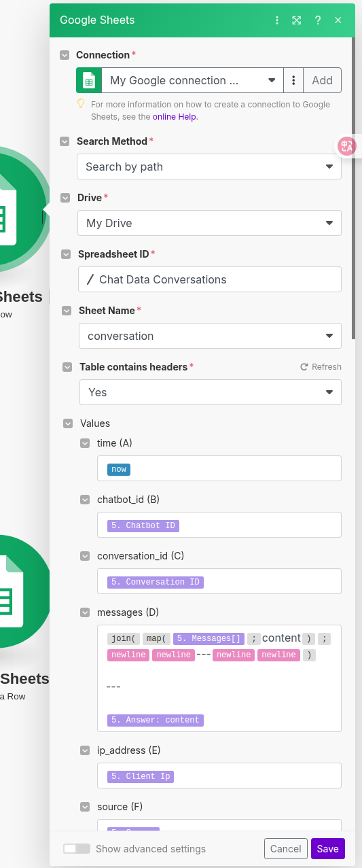Image resolution: width=362 pixels, height=868 pixels.
Task: Toggle the map checkbox for Sheet Name
Action: [67, 311]
